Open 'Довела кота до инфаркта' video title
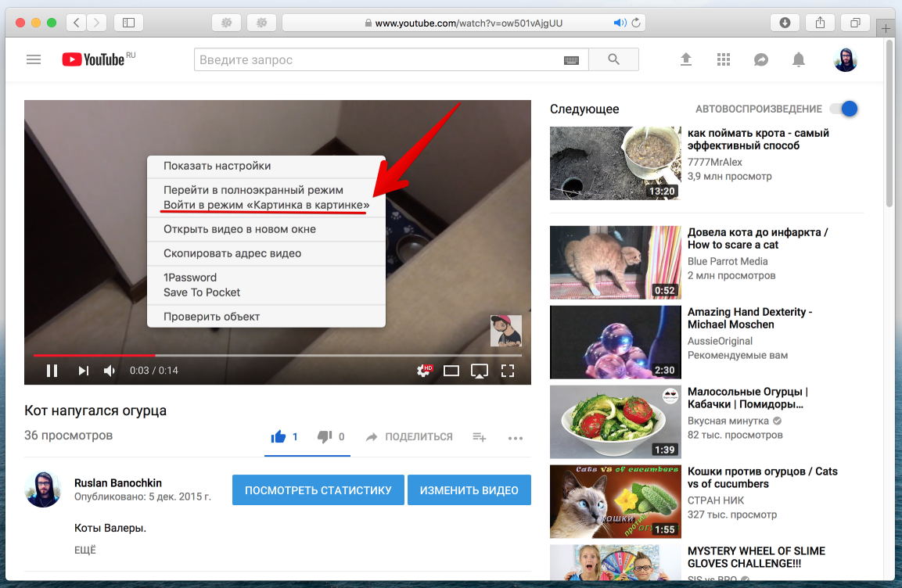This screenshot has width=902, height=588. pos(757,238)
